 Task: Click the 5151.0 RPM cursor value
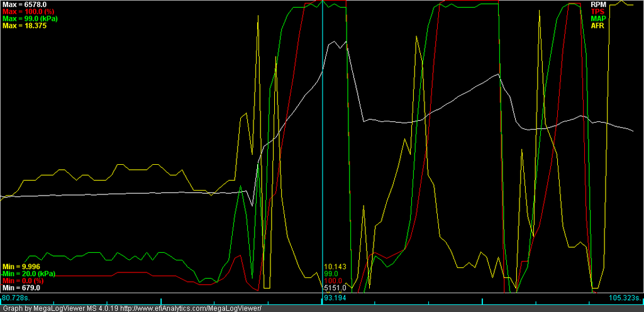[x=334, y=287]
